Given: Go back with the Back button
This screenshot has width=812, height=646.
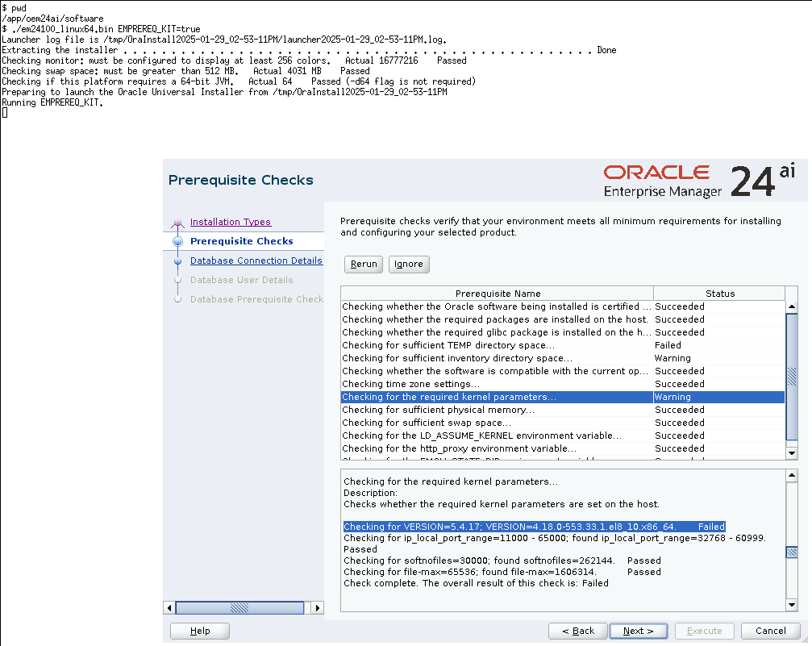Looking at the screenshot, I should pos(578,631).
